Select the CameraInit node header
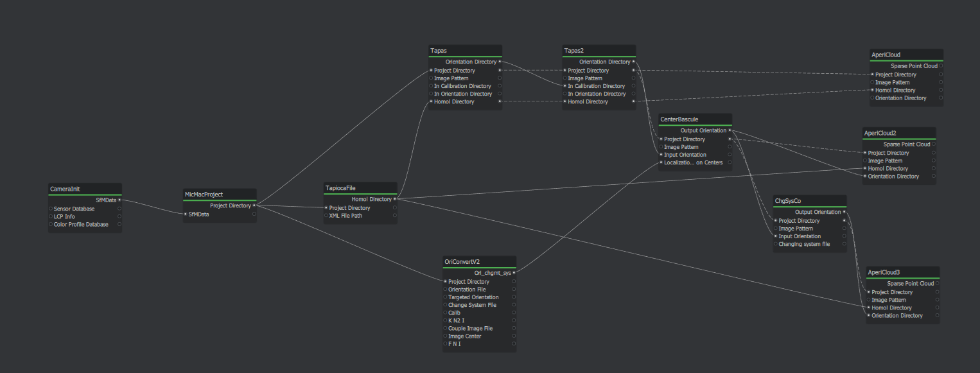 coord(85,189)
